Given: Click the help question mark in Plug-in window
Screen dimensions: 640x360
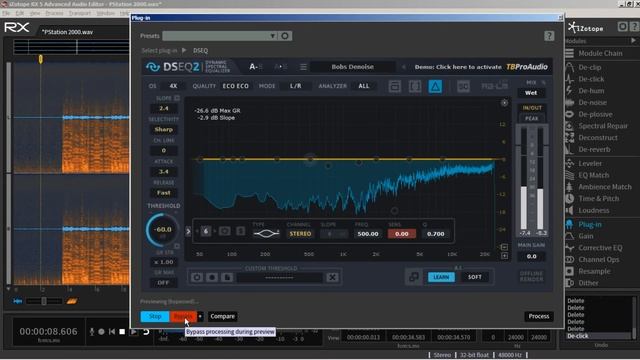Looking at the screenshot, I should click(549, 36).
